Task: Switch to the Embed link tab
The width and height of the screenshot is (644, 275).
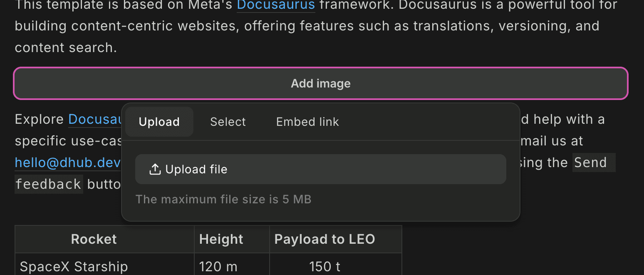Action: click(x=307, y=122)
